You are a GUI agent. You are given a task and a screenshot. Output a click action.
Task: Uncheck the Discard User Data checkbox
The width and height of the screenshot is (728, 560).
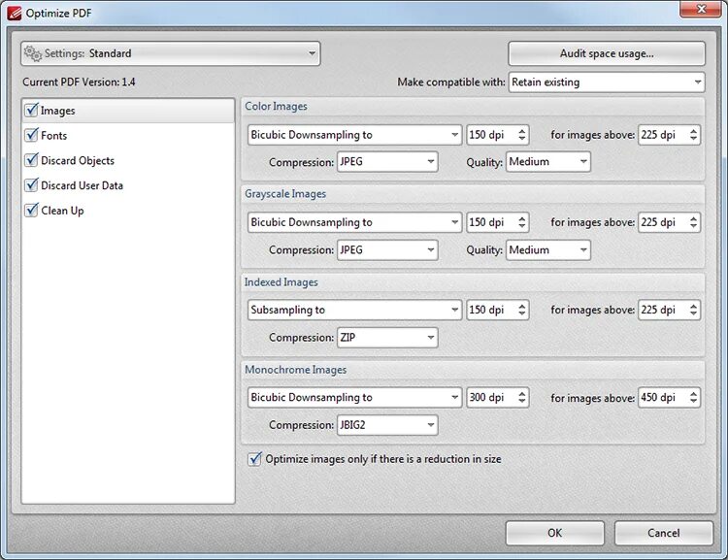tap(31, 185)
